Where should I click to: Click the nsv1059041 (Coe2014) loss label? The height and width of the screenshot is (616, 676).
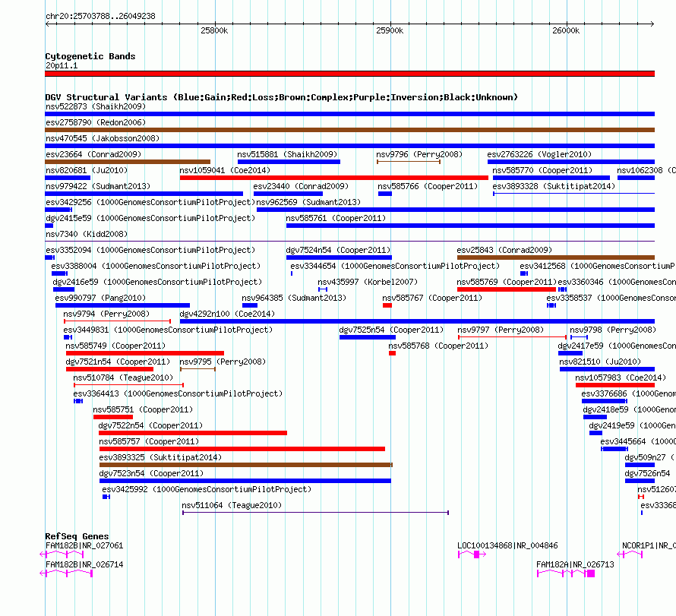[x=225, y=170]
